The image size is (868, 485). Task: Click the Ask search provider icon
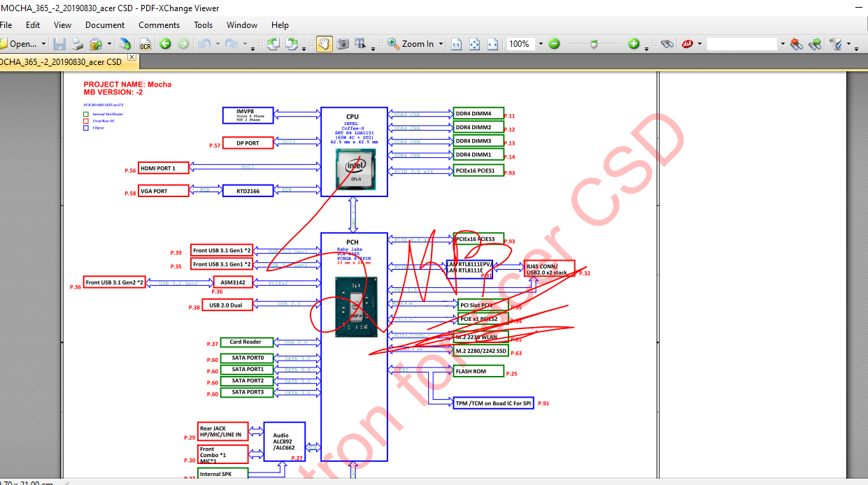(688, 43)
